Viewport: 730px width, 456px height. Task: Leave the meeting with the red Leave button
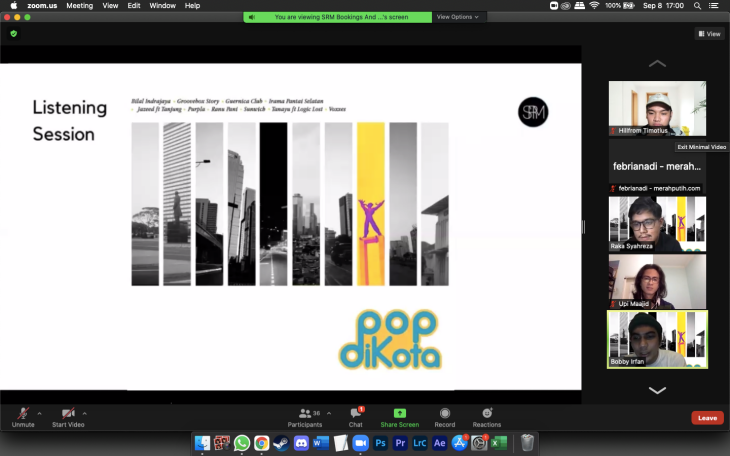pyautogui.click(x=707, y=418)
